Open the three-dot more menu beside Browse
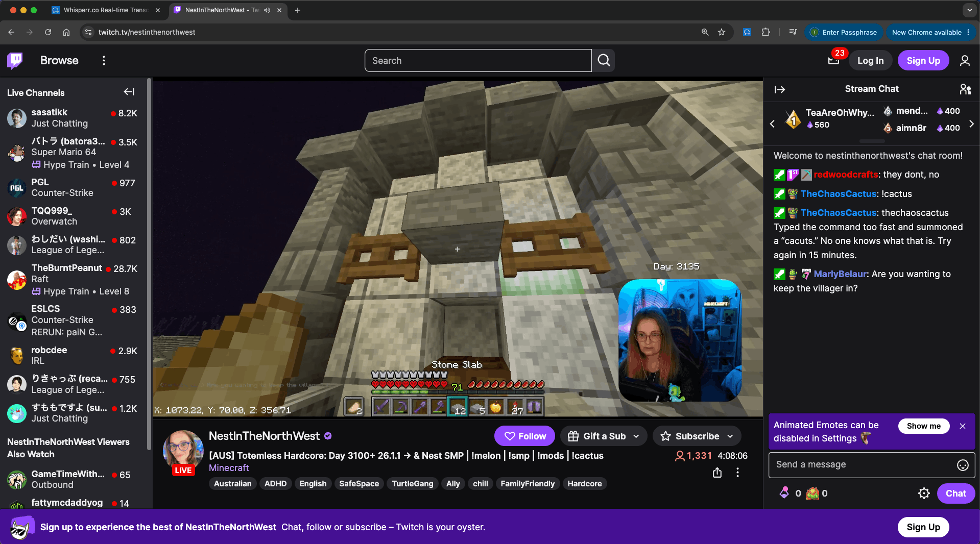The height and width of the screenshot is (544, 980). [104, 61]
